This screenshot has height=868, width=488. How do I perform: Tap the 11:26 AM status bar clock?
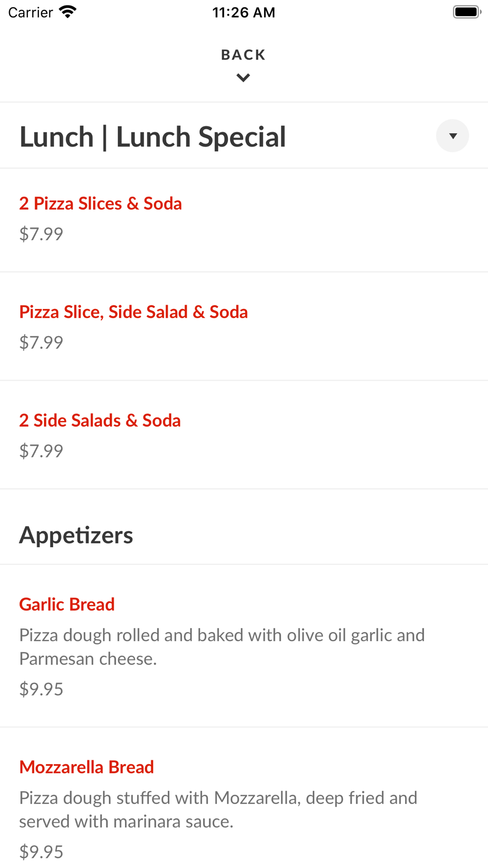point(244,12)
